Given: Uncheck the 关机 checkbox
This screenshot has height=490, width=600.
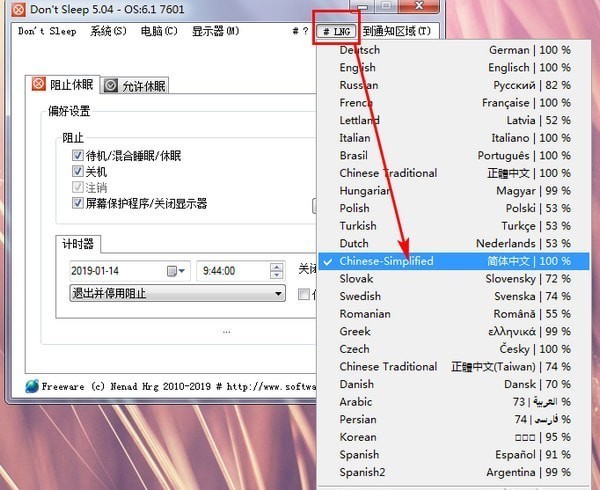Looking at the screenshot, I should pyautogui.click(x=77, y=172).
